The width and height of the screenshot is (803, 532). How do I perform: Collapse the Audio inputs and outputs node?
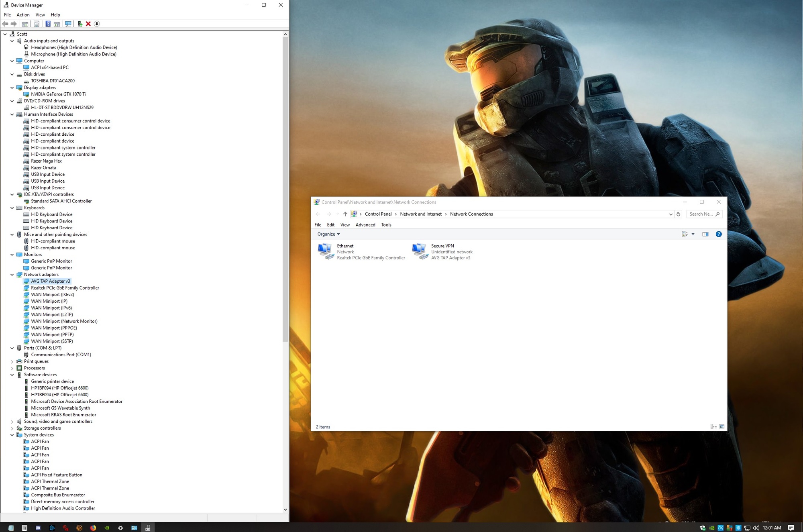(12, 41)
